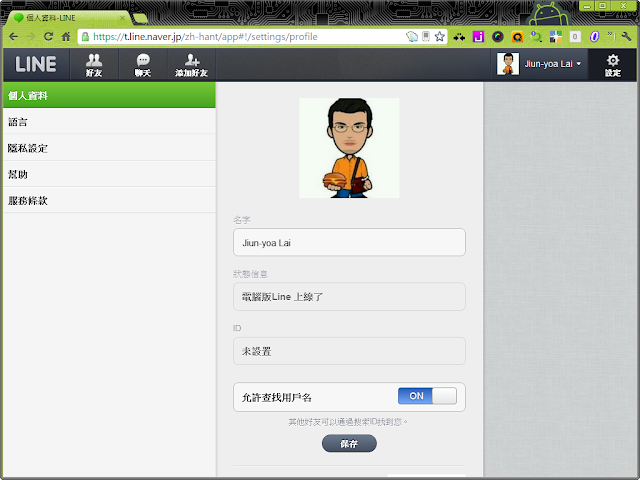This screenshot has width=640, height=480.
Task: Click the orange Q extension icon
Action: coord(517,37)
